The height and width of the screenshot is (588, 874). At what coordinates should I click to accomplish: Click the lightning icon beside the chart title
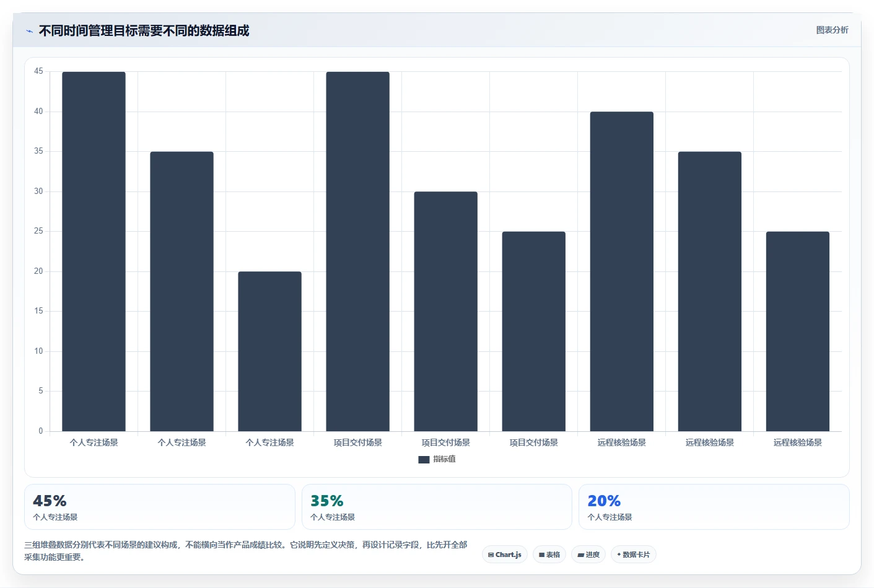click(x=30, y=31)
